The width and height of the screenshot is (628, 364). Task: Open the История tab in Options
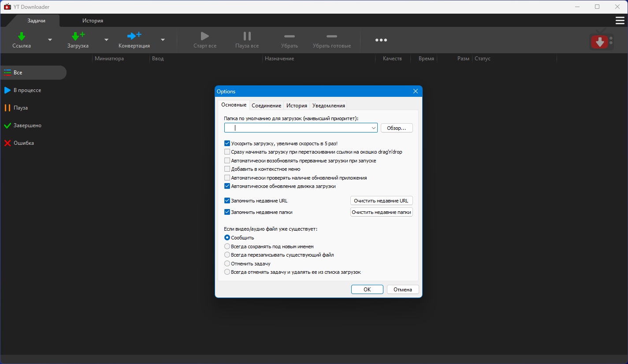tap(297, 106)
